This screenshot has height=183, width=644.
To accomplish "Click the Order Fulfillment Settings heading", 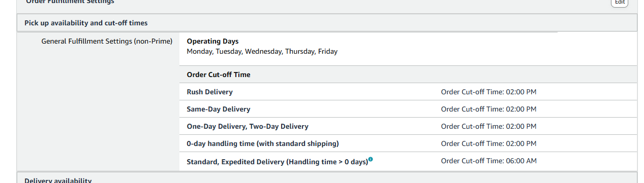I will pyautogui.click(x=70, y=2).
